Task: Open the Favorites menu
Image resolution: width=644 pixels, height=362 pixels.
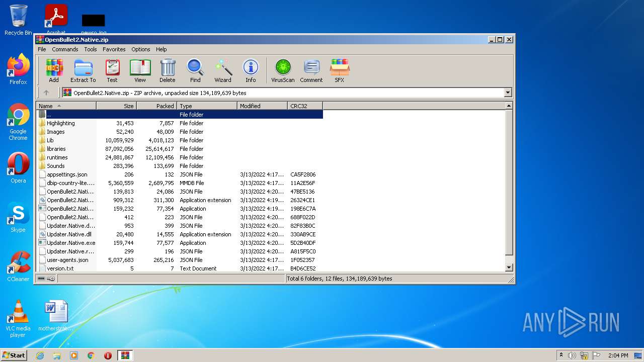Action: tap(114, 49)
